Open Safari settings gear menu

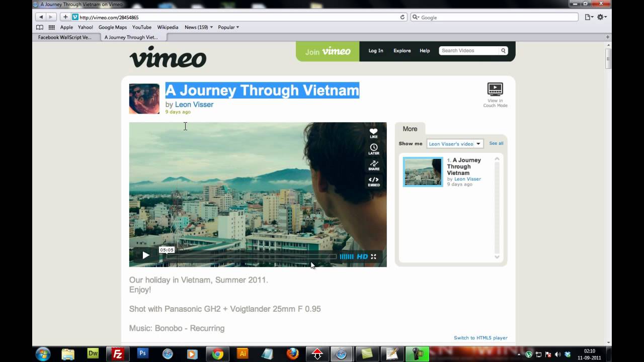pyautogui.click(x=602, y=17)
